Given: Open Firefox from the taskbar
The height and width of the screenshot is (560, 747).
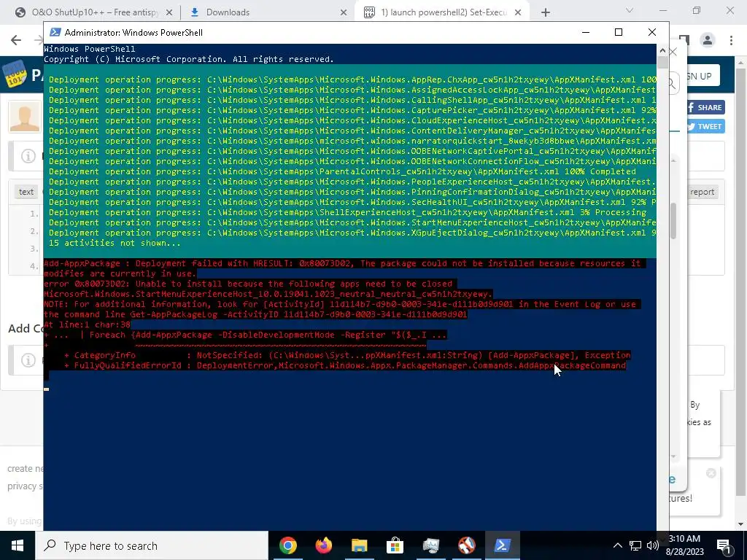Looking at the screenshot, I should 323,545.
